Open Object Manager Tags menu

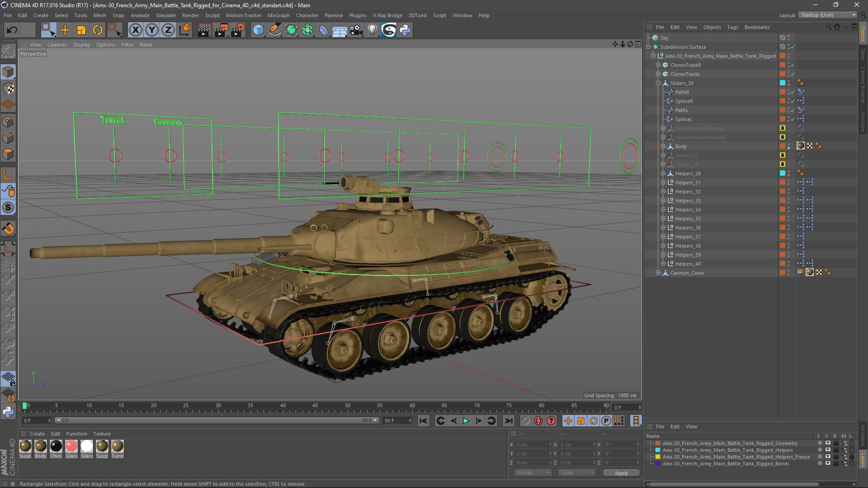(732, 27)
